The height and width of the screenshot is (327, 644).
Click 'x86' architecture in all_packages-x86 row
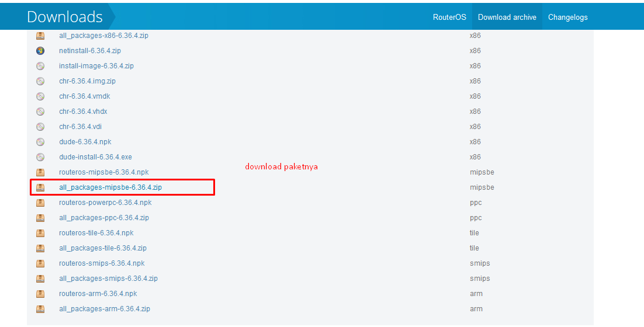(x=475, y=36)
